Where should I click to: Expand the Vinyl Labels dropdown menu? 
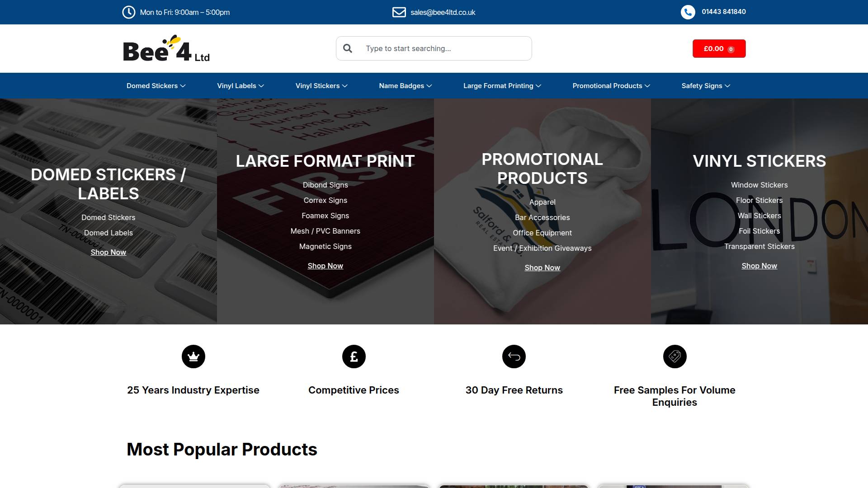coord(240,86)
